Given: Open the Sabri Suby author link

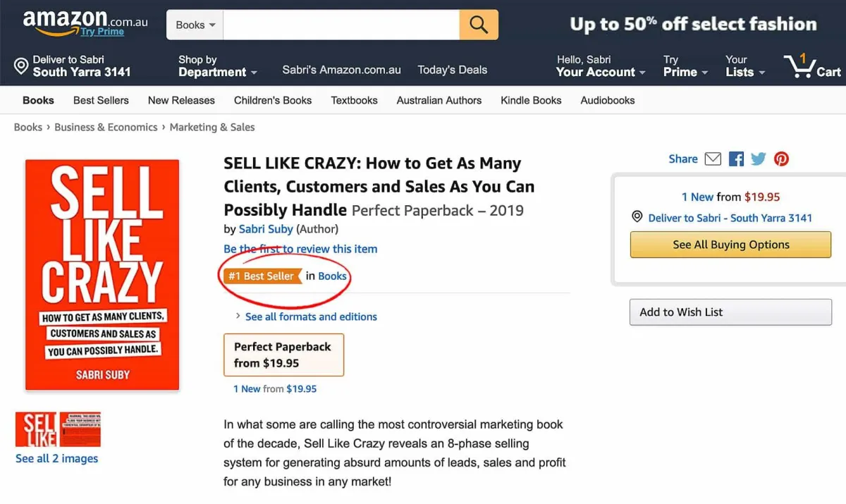Looking at the screenshot, I should point(266,228).
